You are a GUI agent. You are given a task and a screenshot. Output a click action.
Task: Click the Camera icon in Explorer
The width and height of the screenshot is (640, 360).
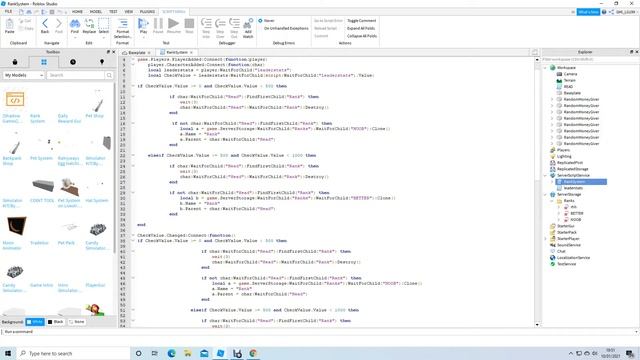click(559, 74)
